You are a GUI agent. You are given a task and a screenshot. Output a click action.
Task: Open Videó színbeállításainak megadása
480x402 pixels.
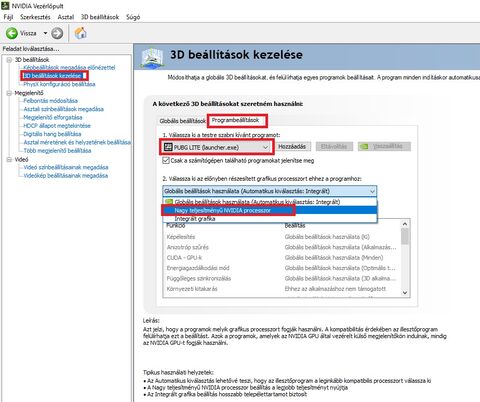click(x=66, y=167)
